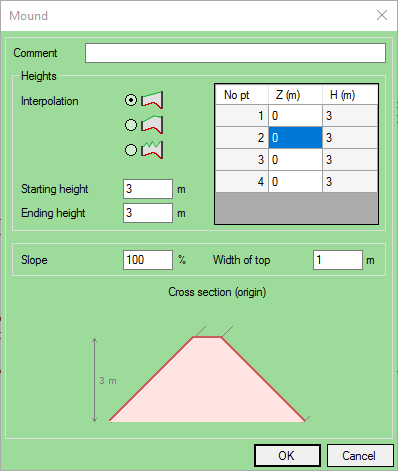Viewport: 398px width, 471px height.
Task: Select the Z cell of point 4
Action: tap(295, 182)
